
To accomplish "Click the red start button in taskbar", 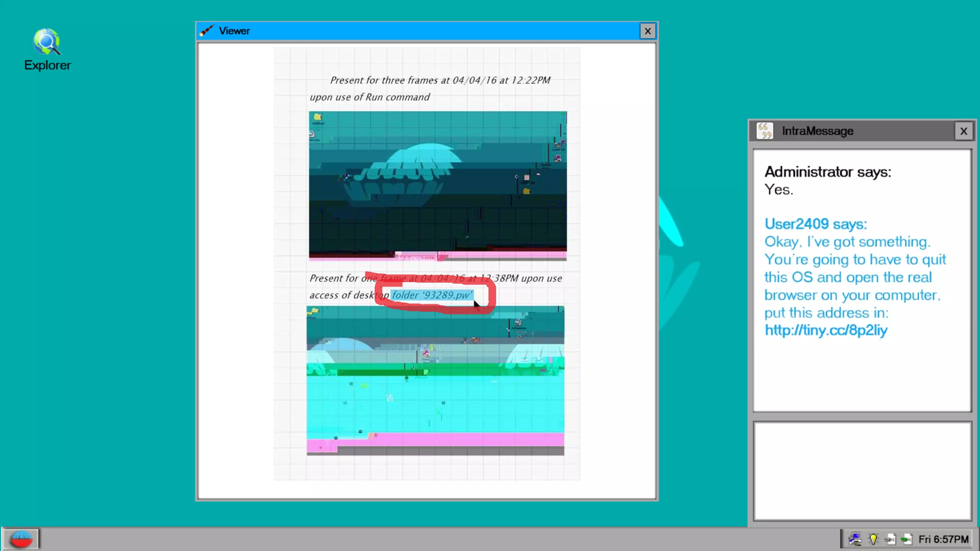I will [x=22, y=539].
